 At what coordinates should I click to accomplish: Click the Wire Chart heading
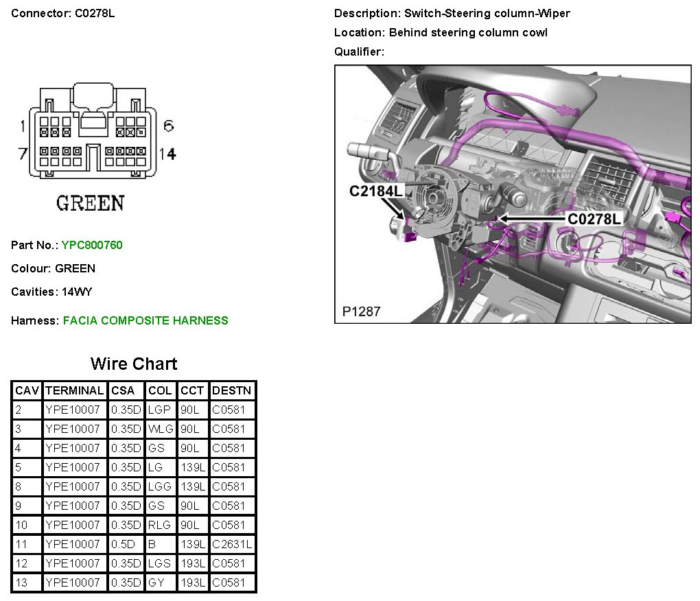[134, 364]
